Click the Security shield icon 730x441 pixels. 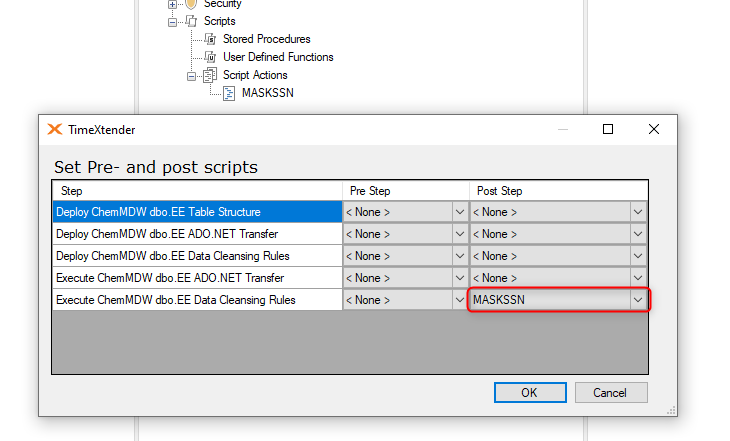[x=191, y=4]
